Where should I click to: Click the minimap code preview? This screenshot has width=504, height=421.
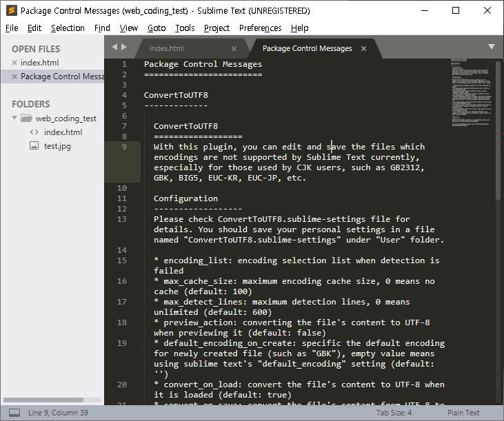tap(471, 92)
